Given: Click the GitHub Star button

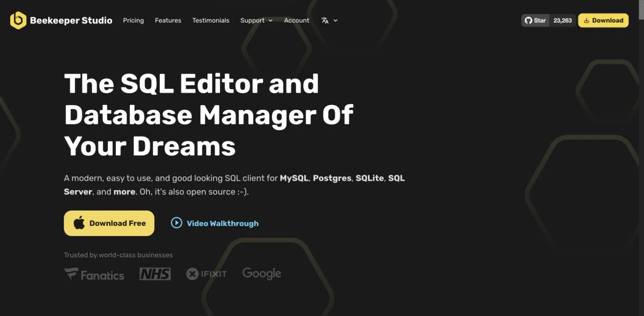Looking at the screenshot, I should point(535,21).
